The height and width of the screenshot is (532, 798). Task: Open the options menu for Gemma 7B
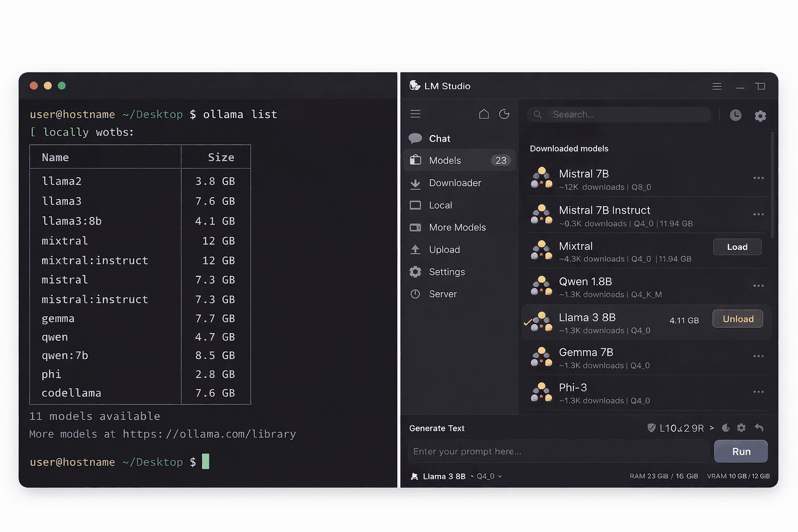coord(759,356)
